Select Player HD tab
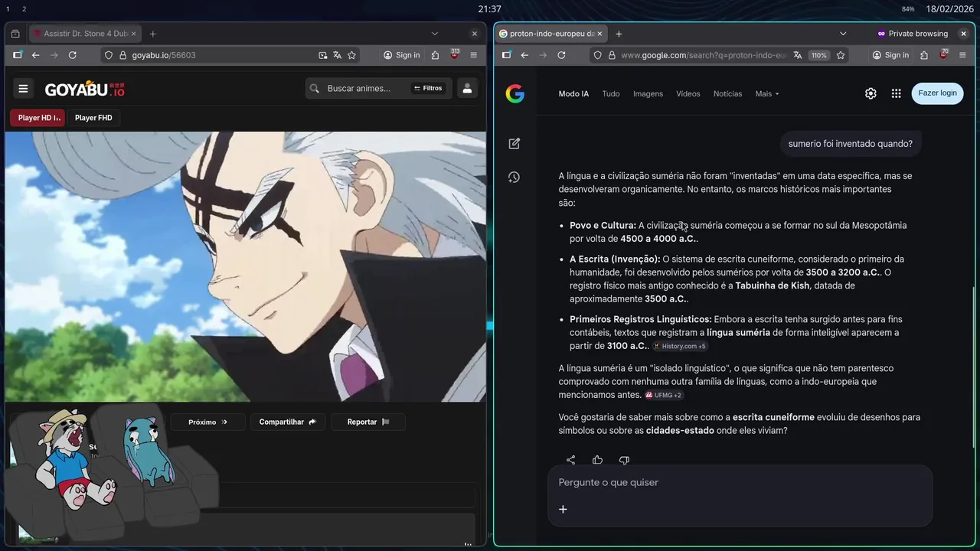Image resolution: width=980 pixels, height=551 pixels. click(x=39, y=118)
